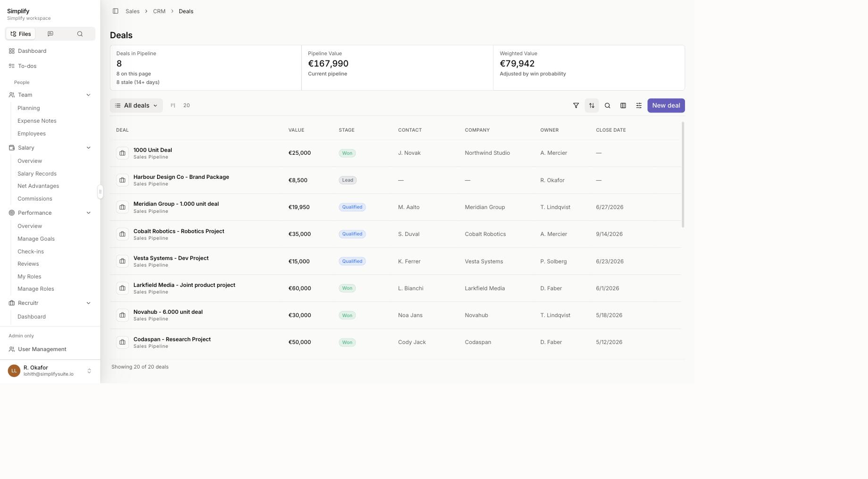Open the sidebar search tab
The height and width of the screenshot is (479, 868).
(x=80, y=34)
